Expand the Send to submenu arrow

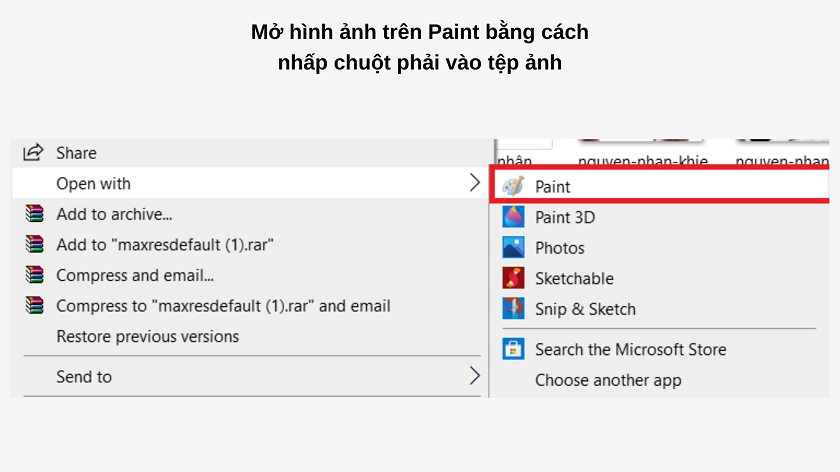(x=474, y=376)
